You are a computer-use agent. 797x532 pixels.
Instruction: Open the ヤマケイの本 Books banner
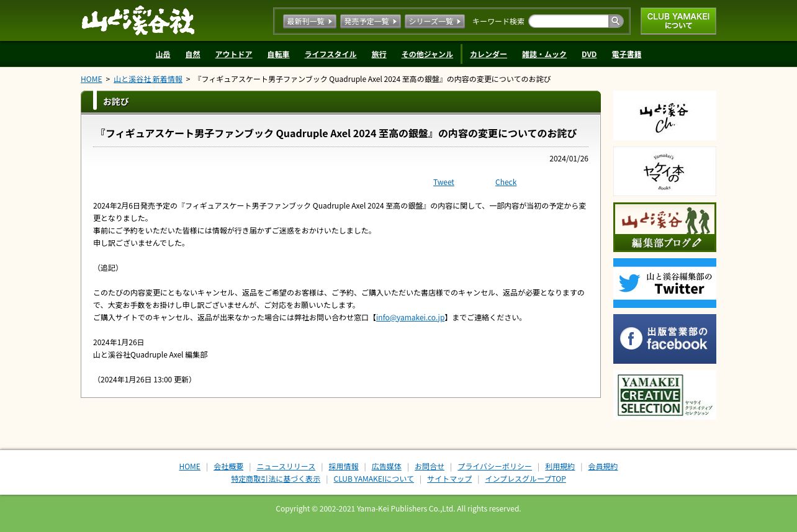(665, 171)
